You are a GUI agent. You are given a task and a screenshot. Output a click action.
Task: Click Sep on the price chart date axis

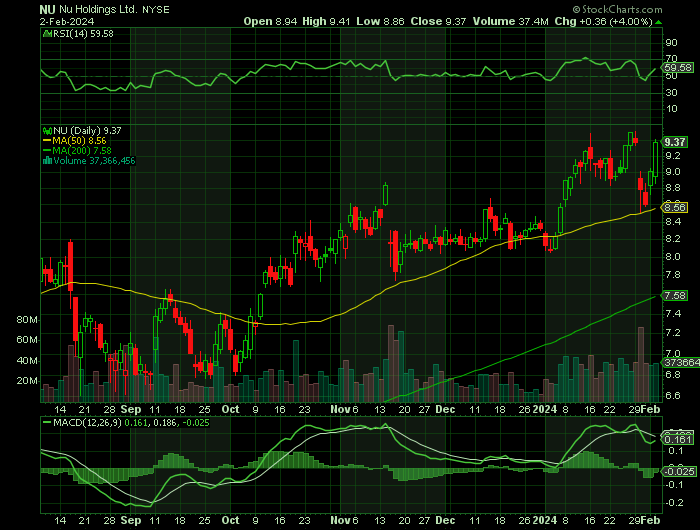131,409
